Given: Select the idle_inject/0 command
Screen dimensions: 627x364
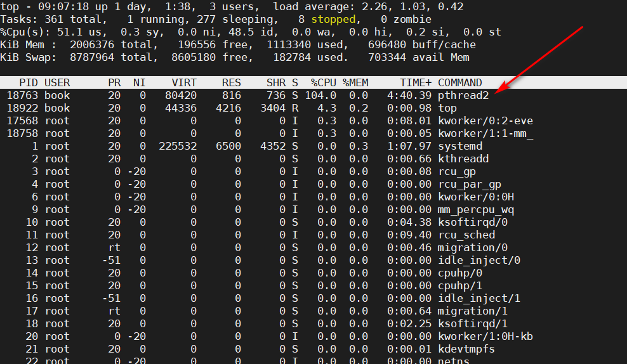Looking at the screenshot, I should coord(479,261).
